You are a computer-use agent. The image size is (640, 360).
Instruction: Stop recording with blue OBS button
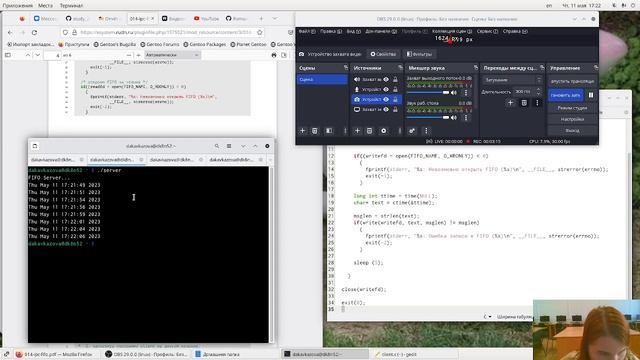point(566,95)
